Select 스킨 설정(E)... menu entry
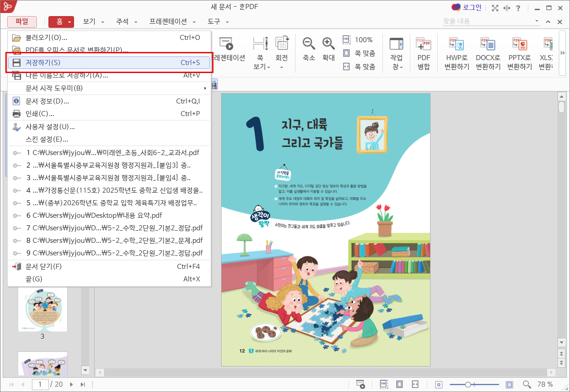The height and width of the screenshot is (392, 570). tap(109, 139)
